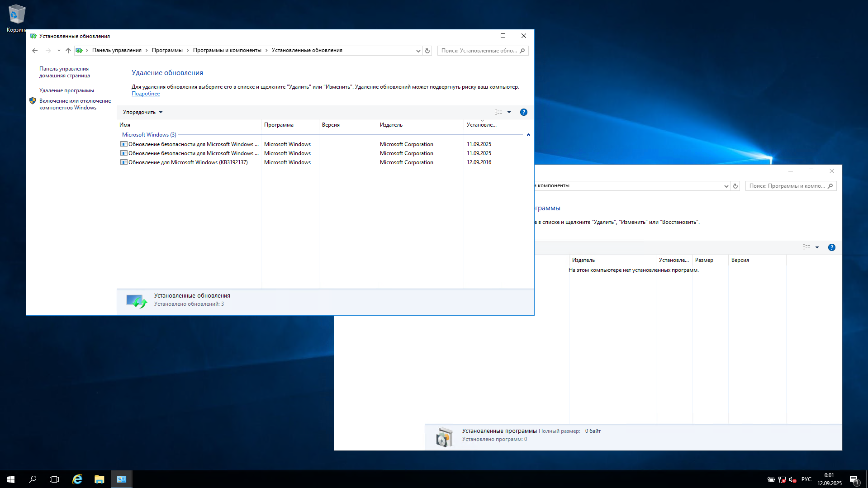Open Включение или отключение компонентов Windows
The width and height of the screenshot is (868, 488).
point(75,104)
